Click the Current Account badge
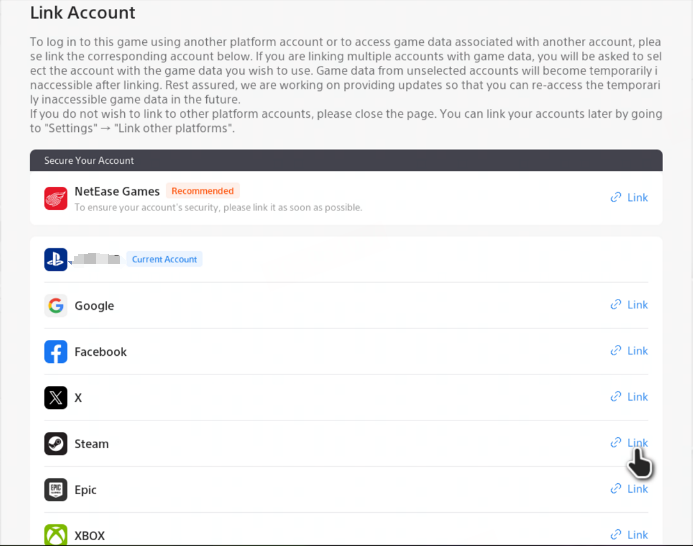The height and width of the screenshot is (546, 693). point(164,259)
